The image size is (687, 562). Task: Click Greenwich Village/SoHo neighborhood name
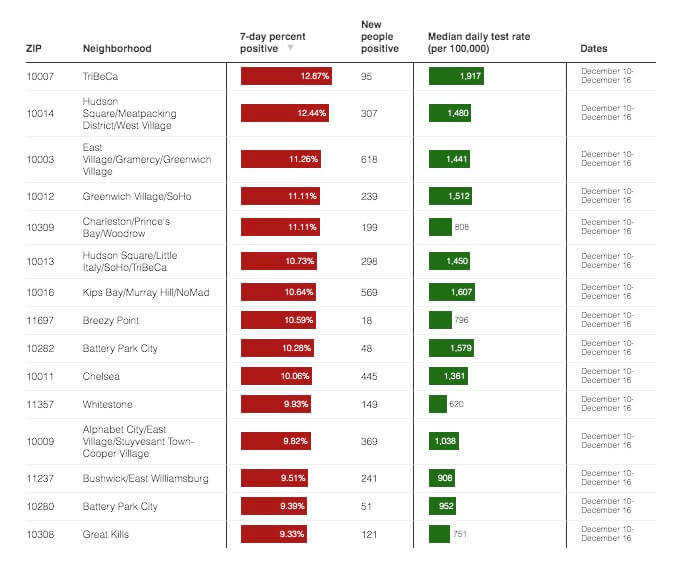(x=137, y=196)
